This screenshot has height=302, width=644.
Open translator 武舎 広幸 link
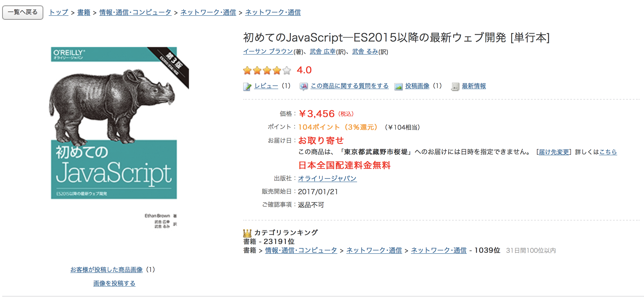point(323,51)
